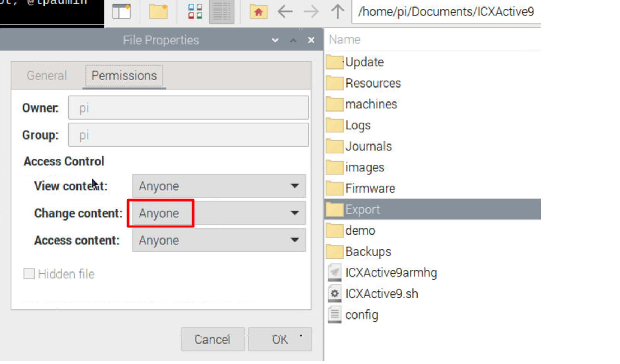Open the Change content dropdown
Screen dimensions: 620x364
click(219, 213)
